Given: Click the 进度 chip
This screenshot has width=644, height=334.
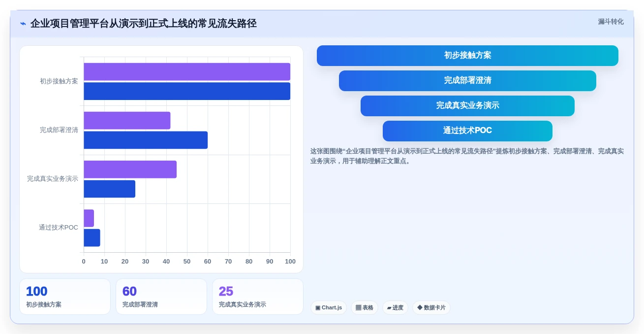Looking at the screenshot, I should (395, 307).
